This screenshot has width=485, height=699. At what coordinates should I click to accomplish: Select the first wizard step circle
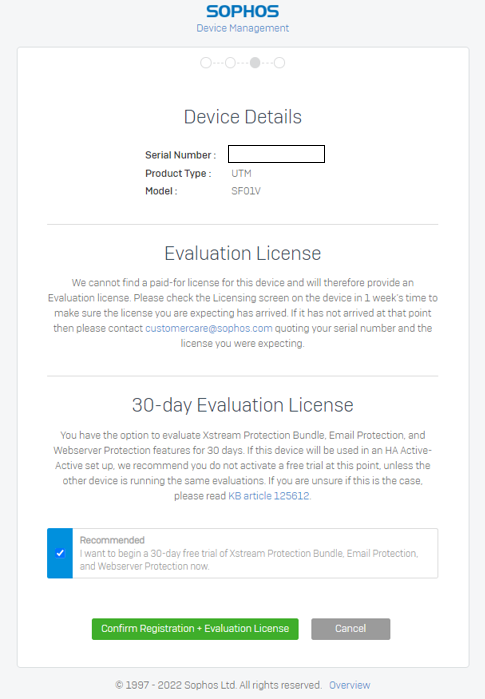206,63
